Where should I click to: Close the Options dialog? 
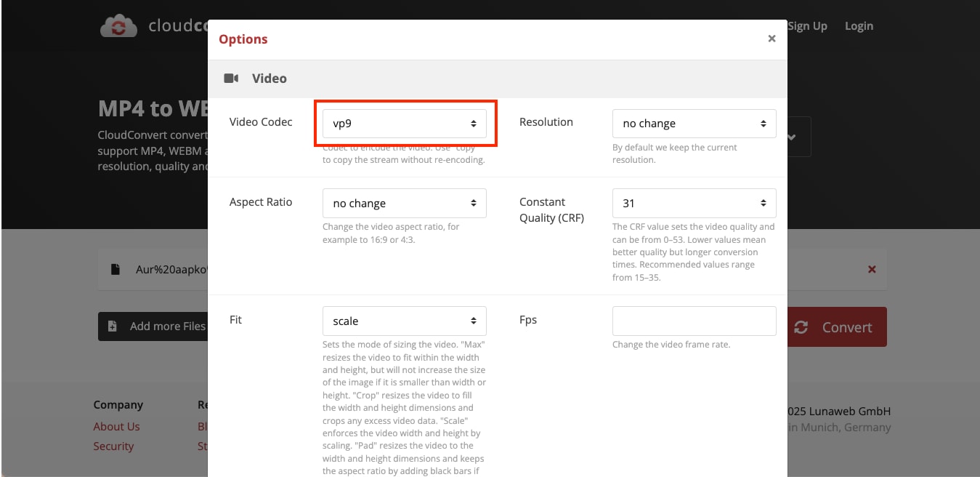click(x=772, y=39)
